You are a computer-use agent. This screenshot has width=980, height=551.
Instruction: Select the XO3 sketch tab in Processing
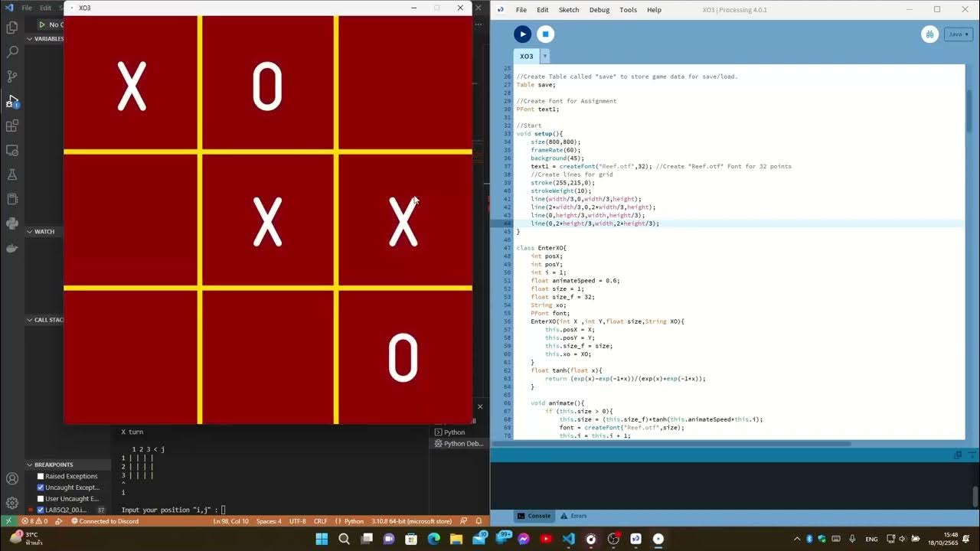point(527,56)
